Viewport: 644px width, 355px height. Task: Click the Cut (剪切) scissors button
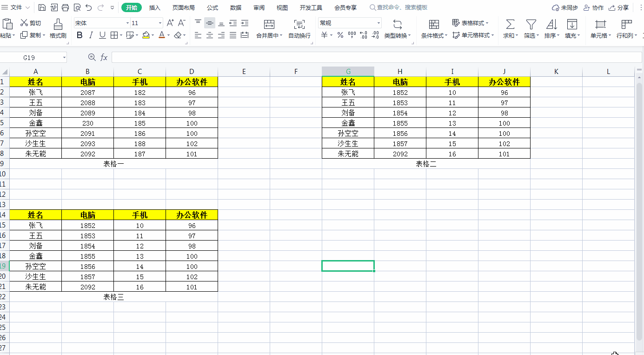pos(31,23)
